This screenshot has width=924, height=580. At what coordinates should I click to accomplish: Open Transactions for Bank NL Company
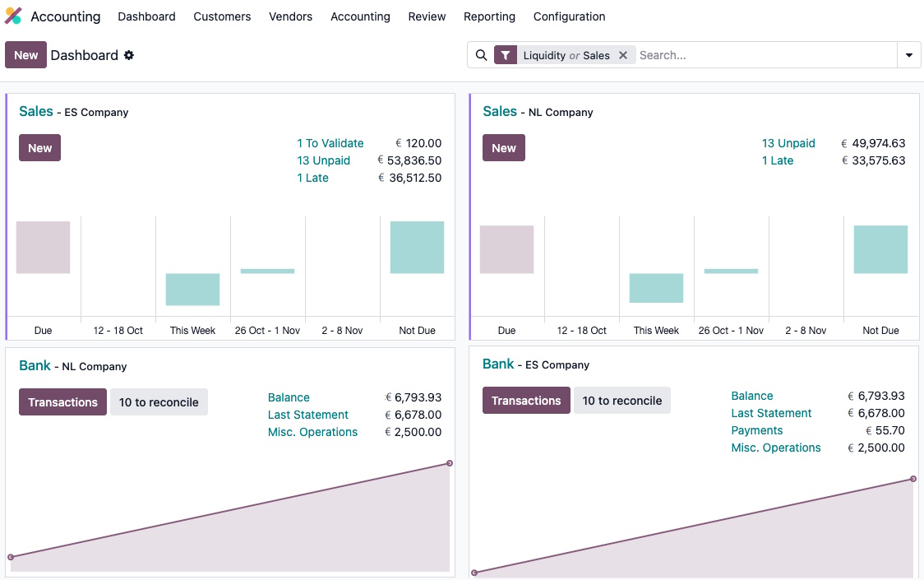point(62,402)
